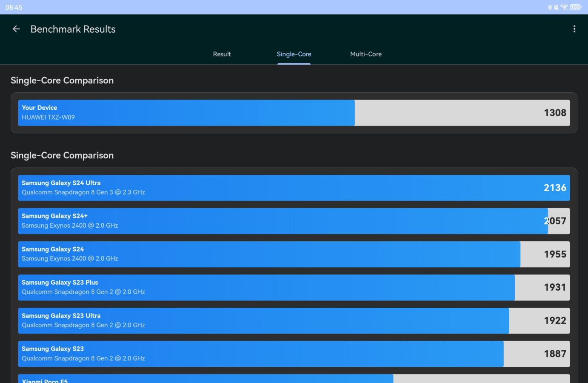This screenshot has width=588, height=383.
Task: Click the 1887 score value
Action: [555, 354]
